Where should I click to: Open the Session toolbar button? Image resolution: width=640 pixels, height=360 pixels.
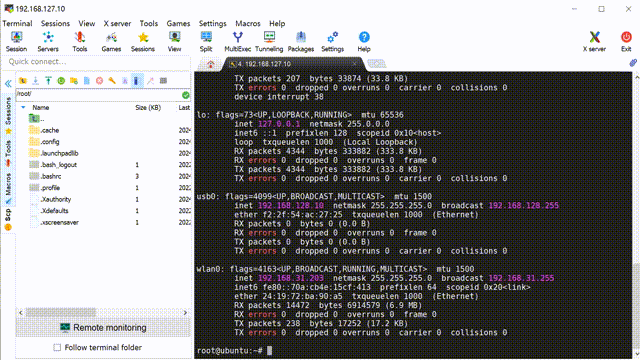pos(16,42)
